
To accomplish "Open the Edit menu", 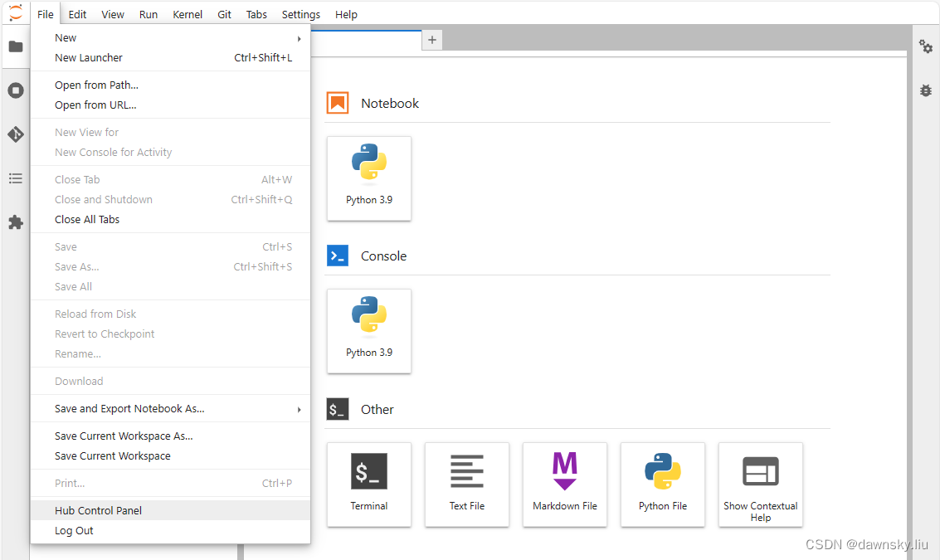I will click(x=77, y=14).
